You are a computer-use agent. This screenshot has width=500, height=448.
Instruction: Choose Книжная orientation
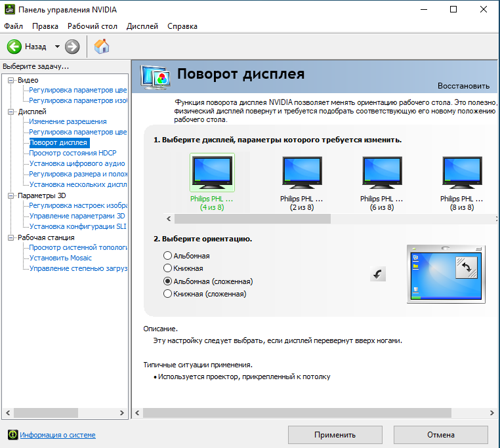(x=183, y=268)
